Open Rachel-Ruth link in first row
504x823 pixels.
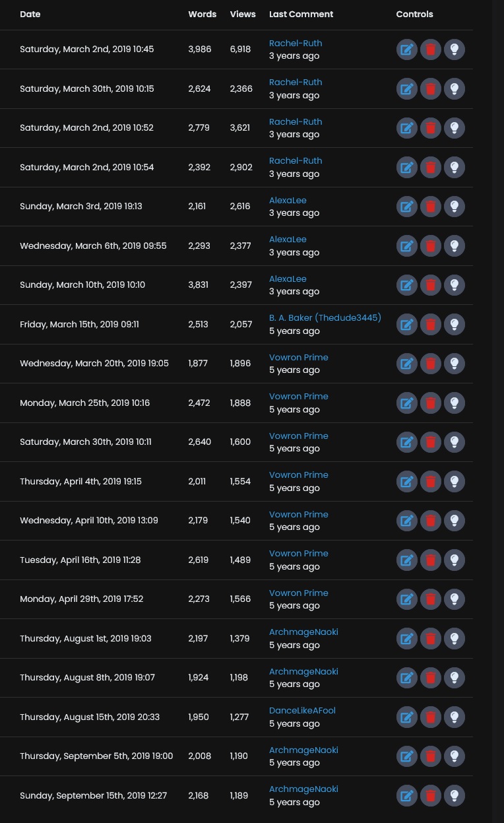pyautogui.click(x=296, y=43)
